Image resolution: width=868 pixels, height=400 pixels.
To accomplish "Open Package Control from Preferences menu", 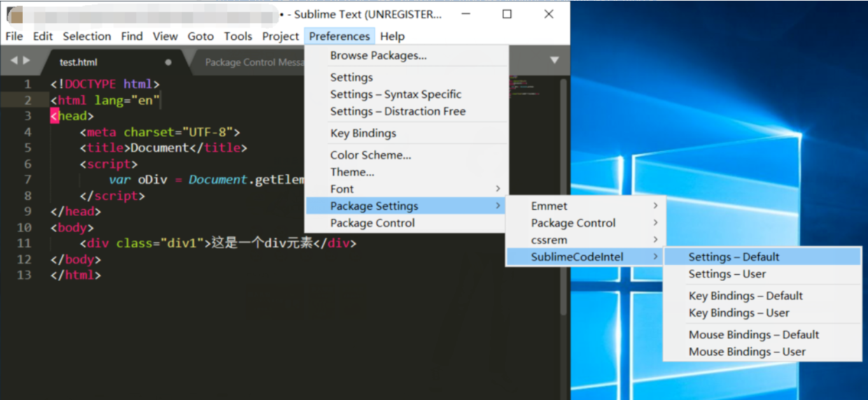I will (406, 223).
